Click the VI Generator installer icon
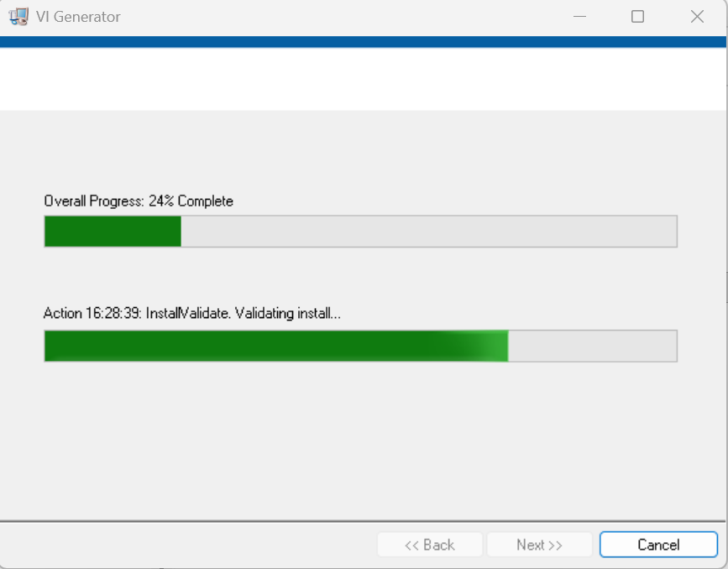The height and width of the screenshot is (569, 728). 18,17
